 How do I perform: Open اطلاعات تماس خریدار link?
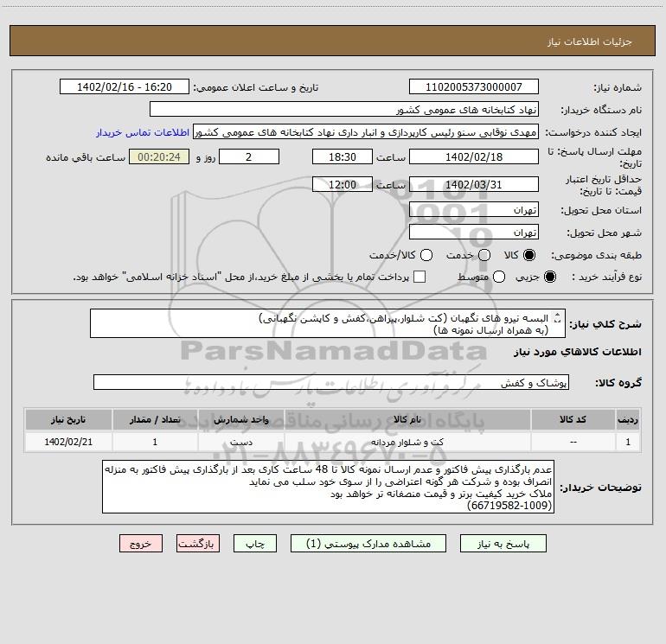143,132
